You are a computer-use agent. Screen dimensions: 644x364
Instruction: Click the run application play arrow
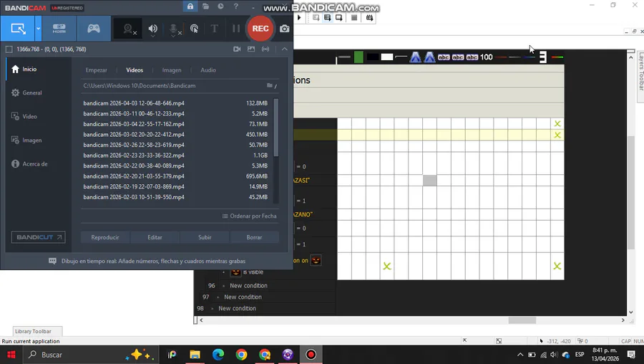click(299, 18)
